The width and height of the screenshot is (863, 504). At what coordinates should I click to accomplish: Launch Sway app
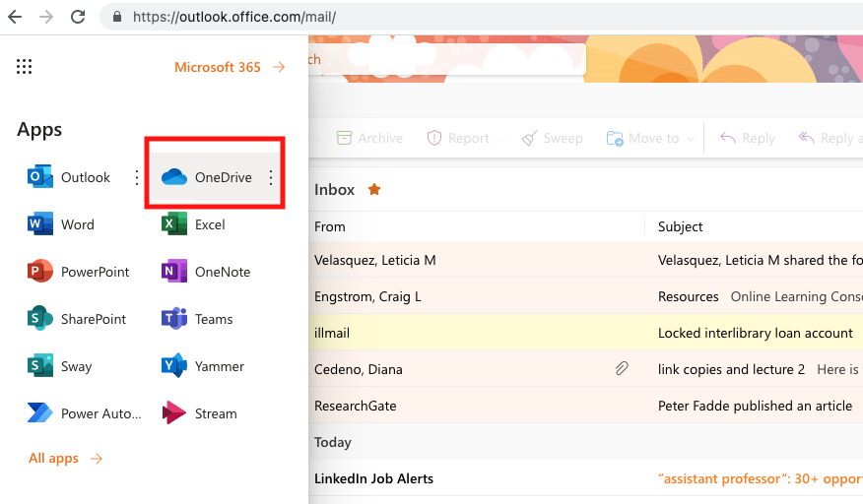[x=59, y=366]
